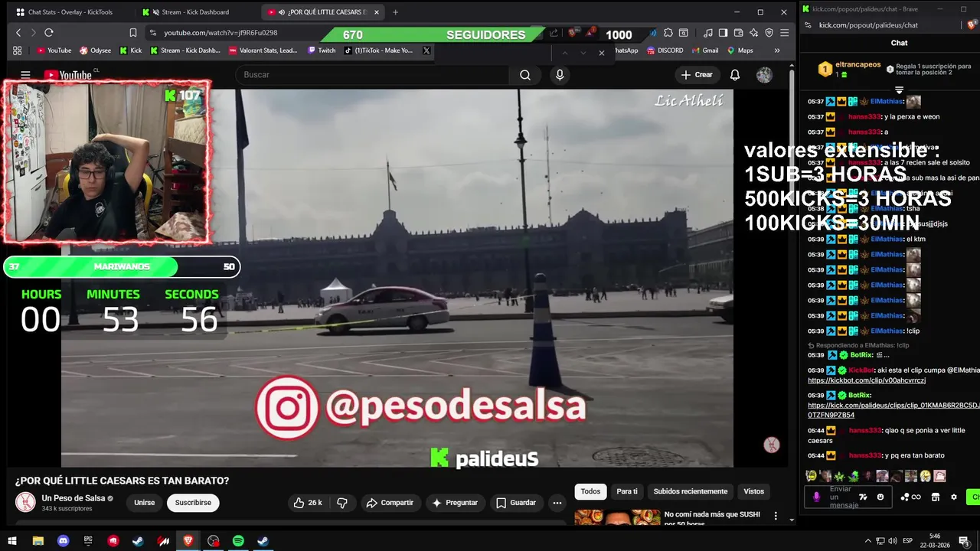Open Spotify from the taskbar
Image resolution: width=980 pixels, height=551 pixels.
pos(238,541)
